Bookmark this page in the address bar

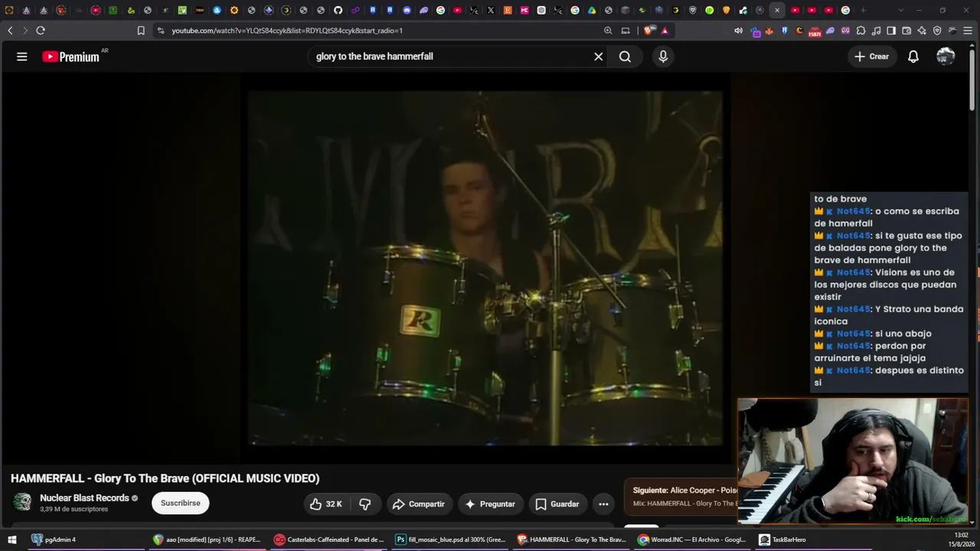tap(141, 31)
